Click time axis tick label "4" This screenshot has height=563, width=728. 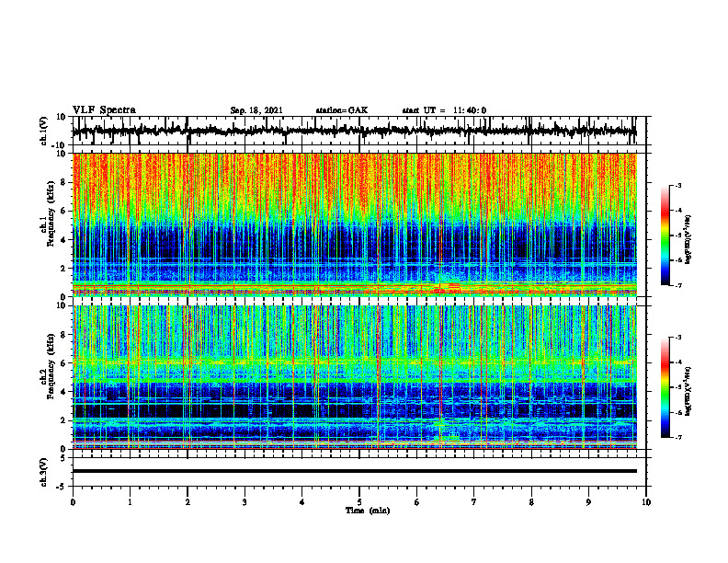pyautogui.click(x=302, y=502)
